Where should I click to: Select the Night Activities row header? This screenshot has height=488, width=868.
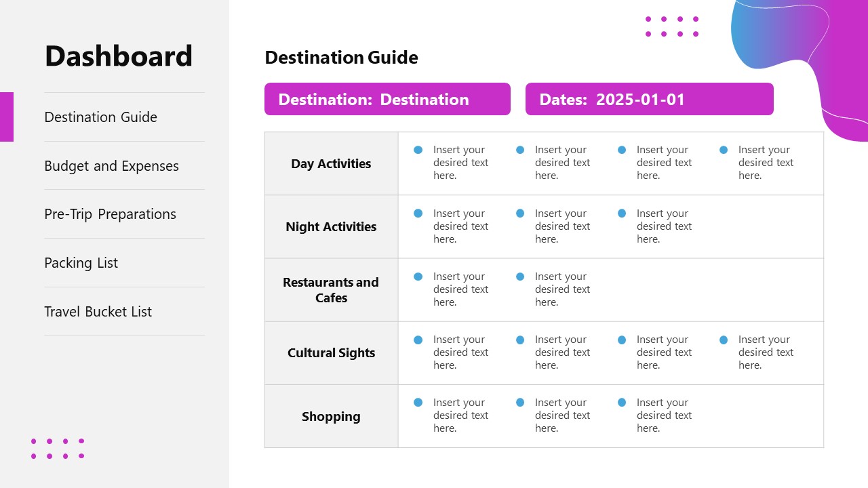pos(331,227)
